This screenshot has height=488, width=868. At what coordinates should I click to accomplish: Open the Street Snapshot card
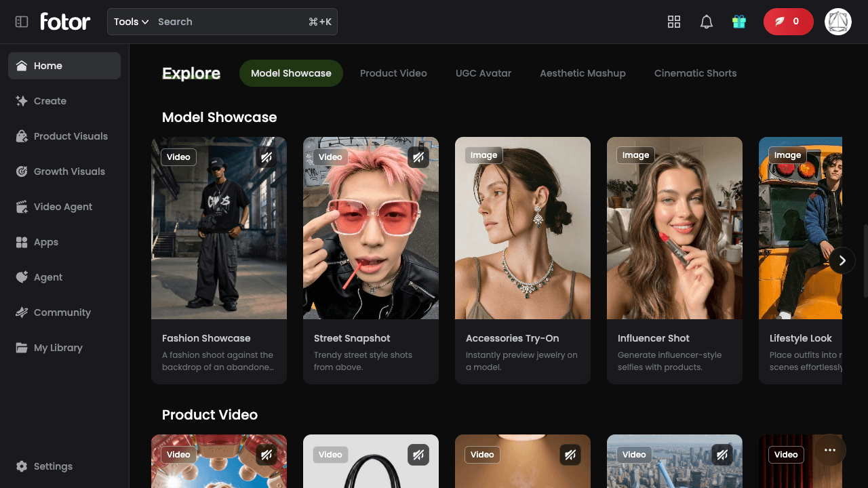[x=371, y=260]
